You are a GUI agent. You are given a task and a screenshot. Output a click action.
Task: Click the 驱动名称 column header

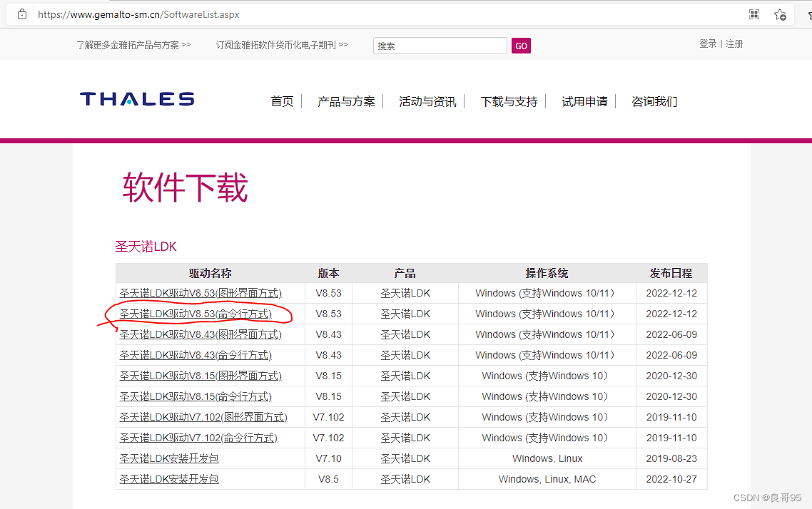(210, 273)
